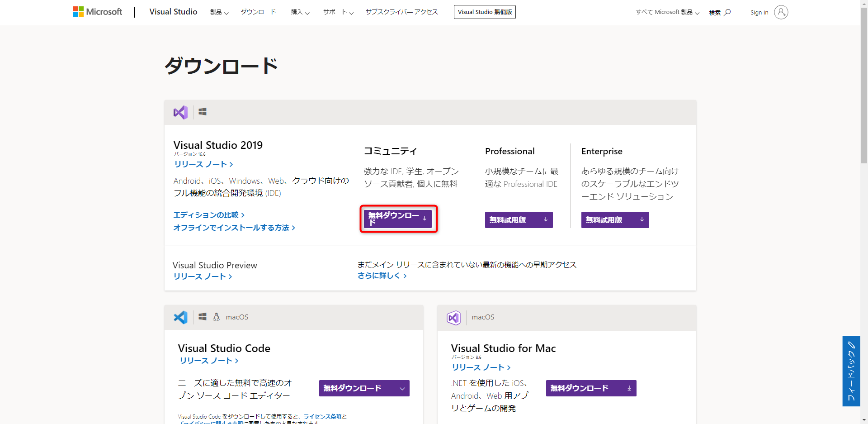Open Visual Studio for Mac リリース ノート link

coord(481,367)
